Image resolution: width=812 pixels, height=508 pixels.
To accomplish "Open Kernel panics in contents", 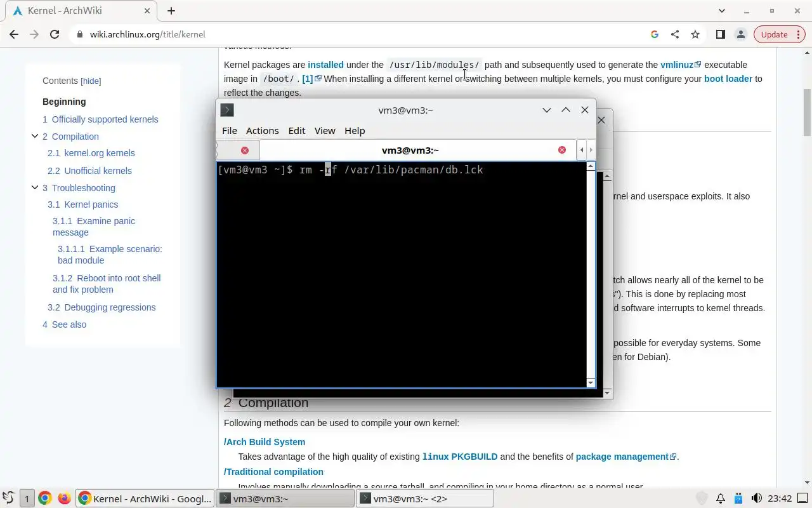I will coord(82,204).
